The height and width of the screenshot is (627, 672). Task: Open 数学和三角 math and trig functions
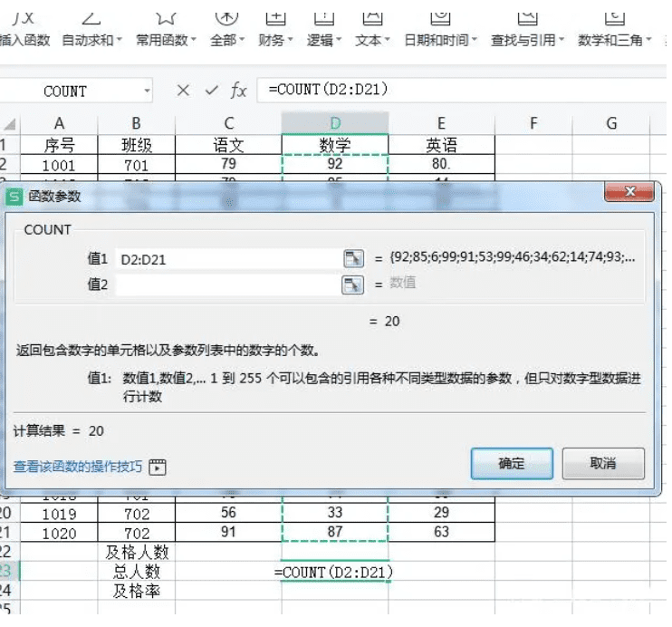pos(614,31)
